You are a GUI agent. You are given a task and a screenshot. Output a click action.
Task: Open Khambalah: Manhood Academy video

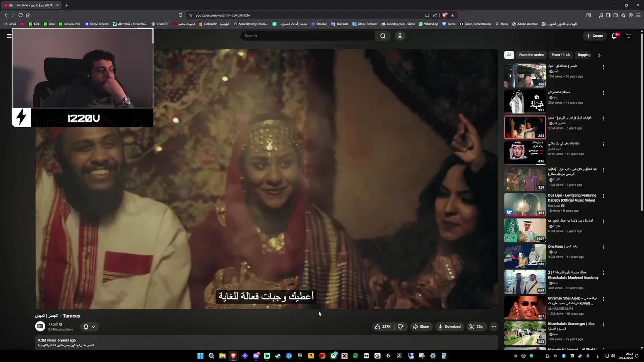pos(573,275)
